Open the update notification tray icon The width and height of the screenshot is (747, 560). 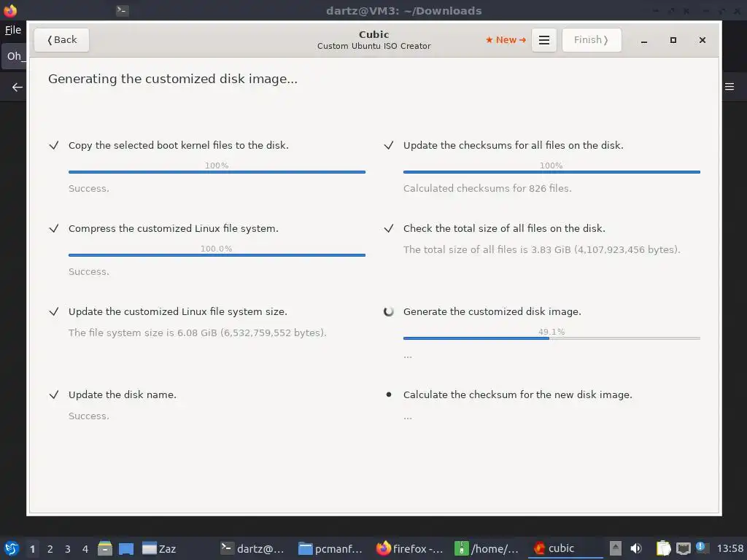click(x=701, y=548)
